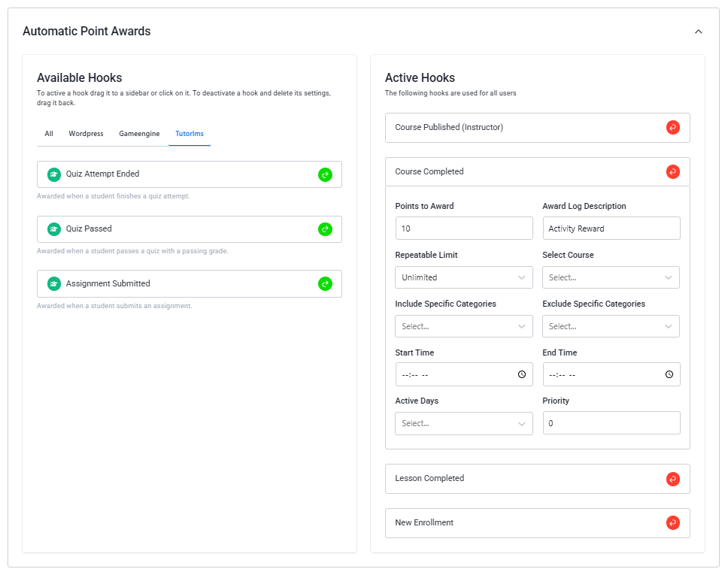Click the Automatic Point Awards heading
Image resolution: width=728 pixels, height=575 pixels.
point(86,31)
